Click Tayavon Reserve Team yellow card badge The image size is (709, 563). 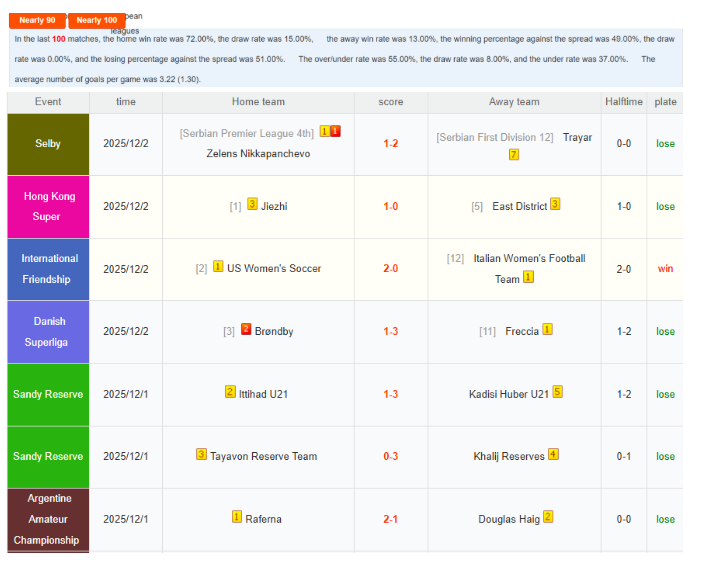click(201, 454)
